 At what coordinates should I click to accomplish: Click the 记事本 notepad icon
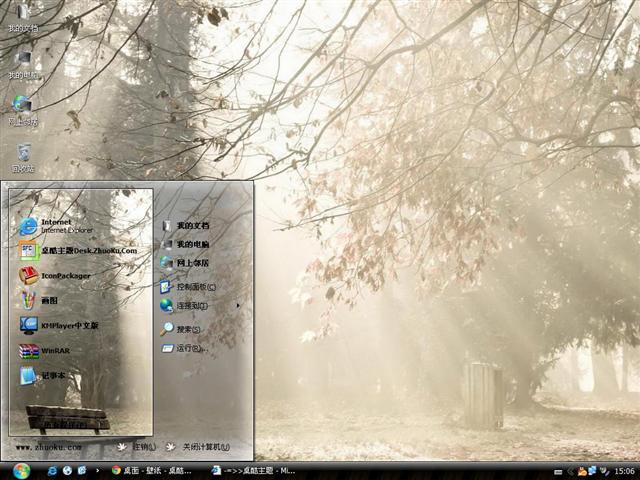point(28,376)
